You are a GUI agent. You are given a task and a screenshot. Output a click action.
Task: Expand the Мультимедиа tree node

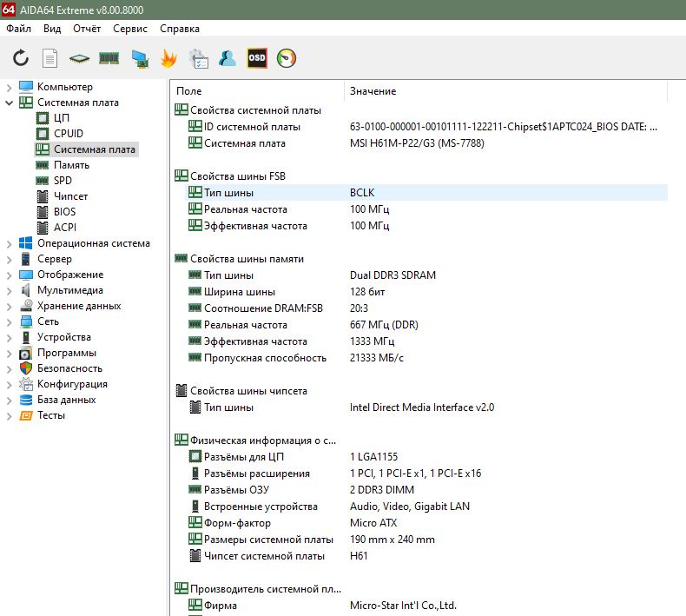tap(10, 291)
